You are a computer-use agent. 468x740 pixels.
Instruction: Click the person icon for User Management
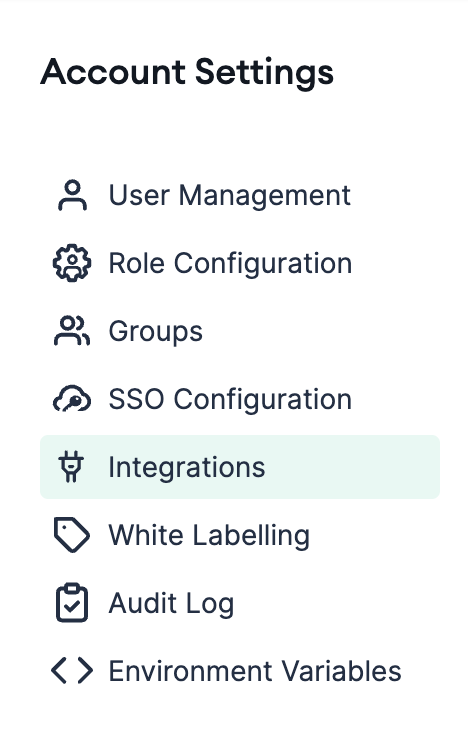point(72,195)
